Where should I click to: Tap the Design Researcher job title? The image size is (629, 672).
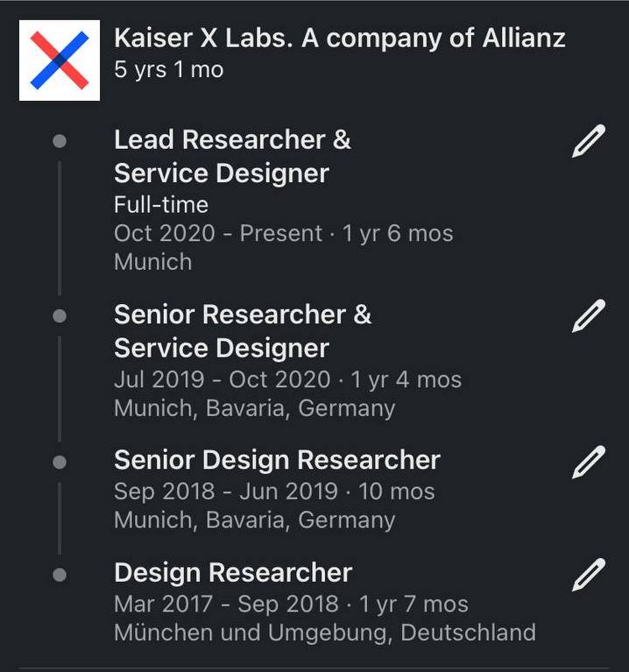[x=233, y=572]
